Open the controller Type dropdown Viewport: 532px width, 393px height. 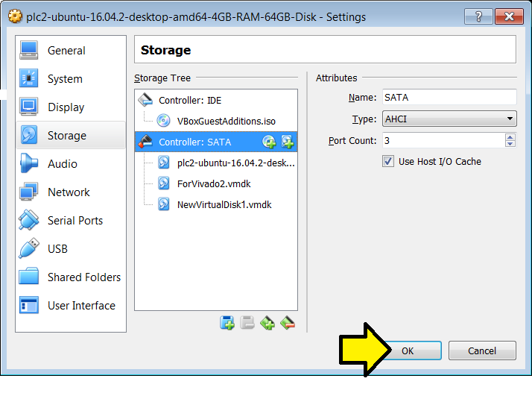point(449,119)
